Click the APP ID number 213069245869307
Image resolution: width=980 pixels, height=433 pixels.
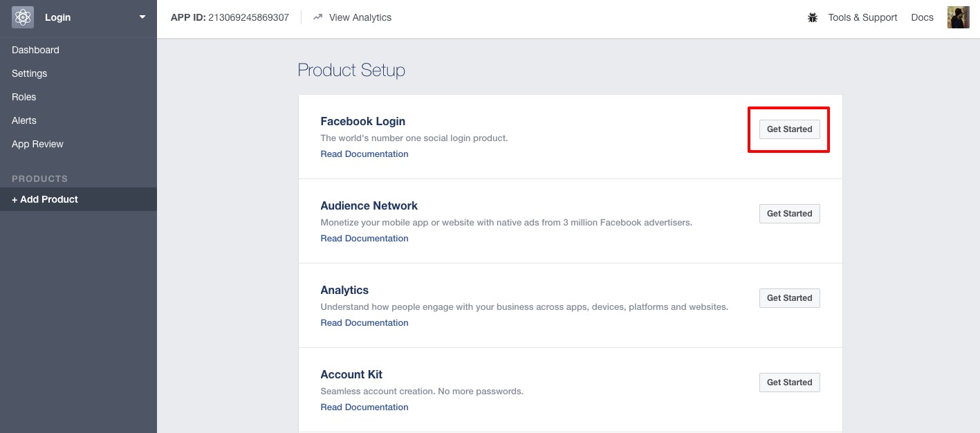[248, 17]
